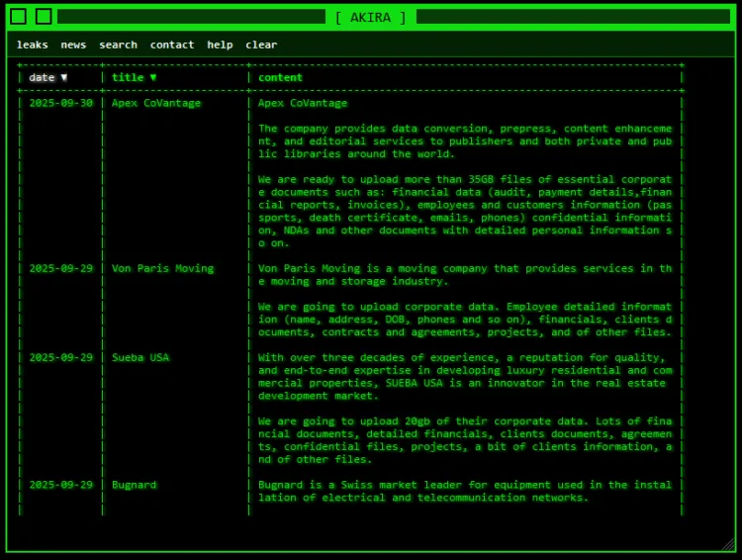Click the second square window button
Viewport: 742px width, 560px height.
(x=44, y=17)
